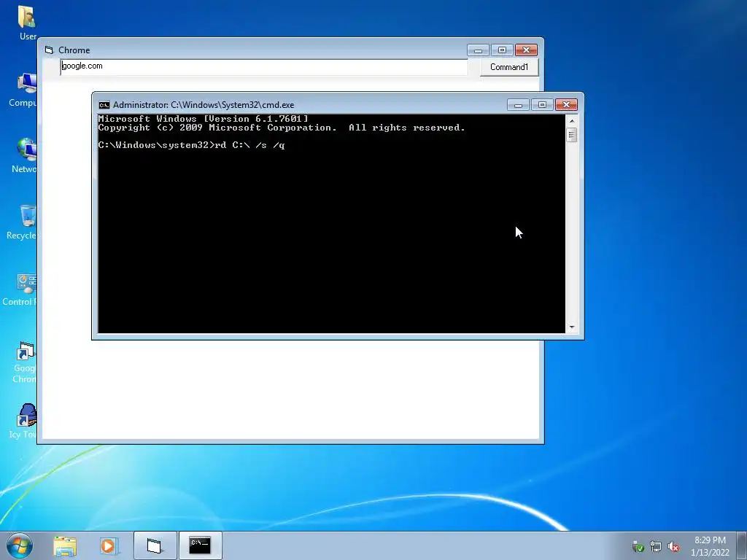The image size is (747, 560).
Task: Click the Action Center tray icon
Action: 638,547
